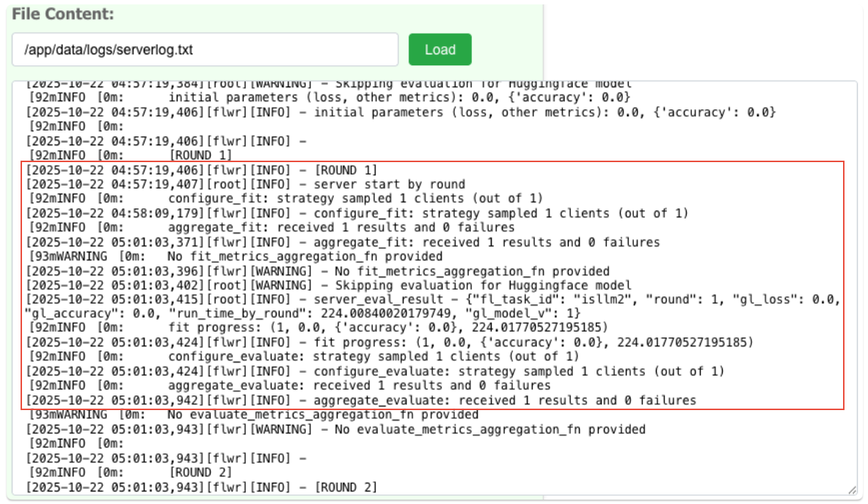Click the timestamped 'No evaluate_metrics_aggregation_fn provided' warning
Screen dimensions: 868x504
tap(336, 429)
